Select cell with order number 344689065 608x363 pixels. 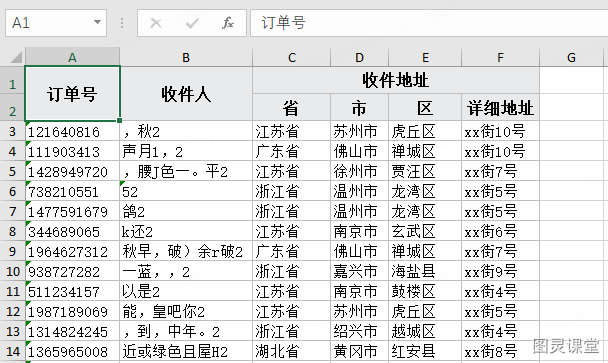pos(73,232)
